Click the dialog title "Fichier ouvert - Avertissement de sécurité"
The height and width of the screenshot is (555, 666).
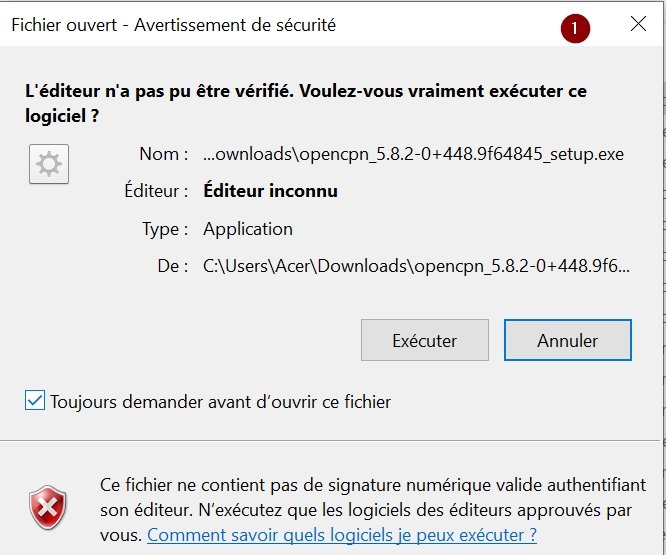[x=174, y=25]
